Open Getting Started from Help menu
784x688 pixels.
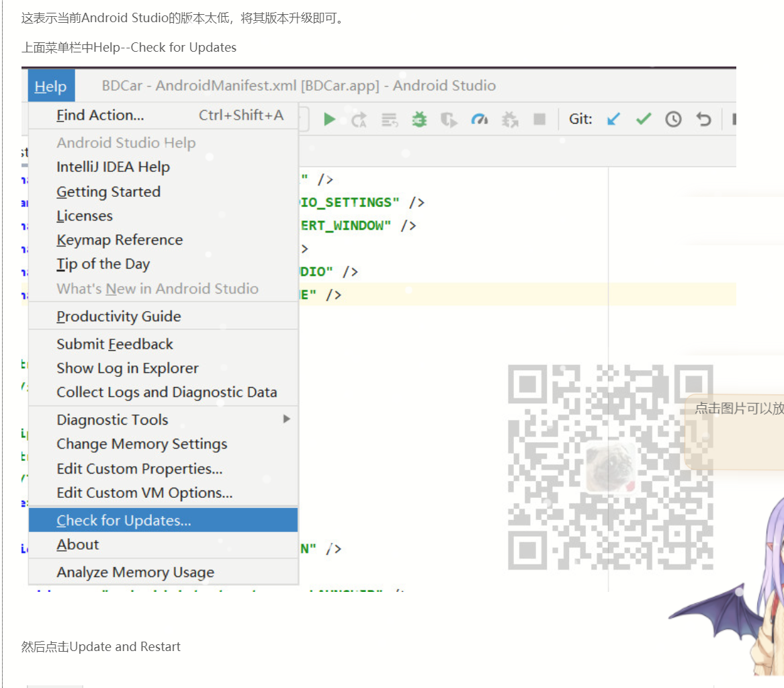point(163,192)
